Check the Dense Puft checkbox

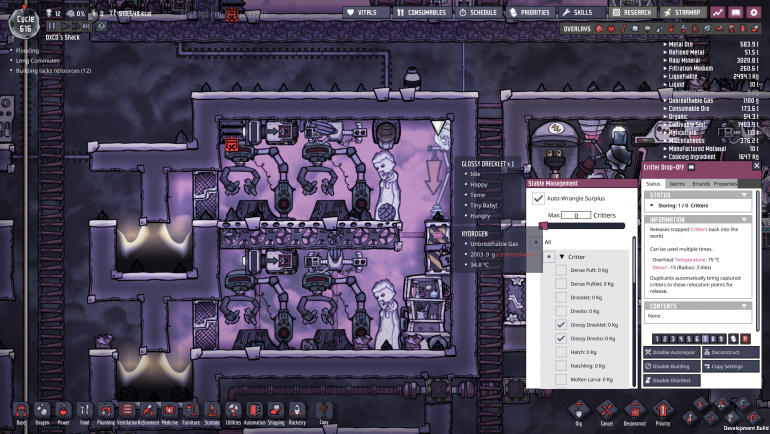coord(561,270)
